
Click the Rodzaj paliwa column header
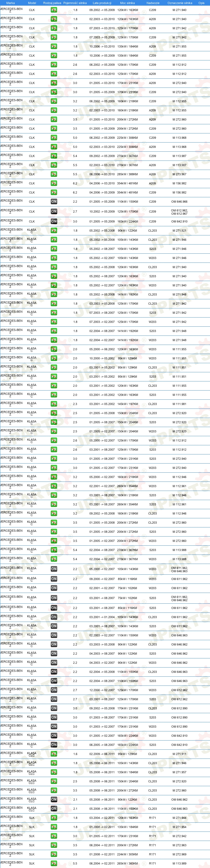tap(52, 3)
